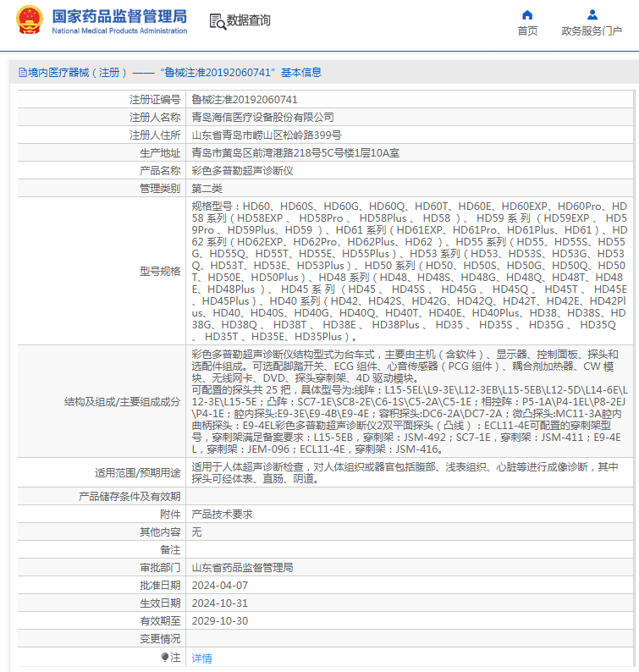This screenshot has width=639, height=672.
Task: Click the 其他内容 label
Action: 160,532
